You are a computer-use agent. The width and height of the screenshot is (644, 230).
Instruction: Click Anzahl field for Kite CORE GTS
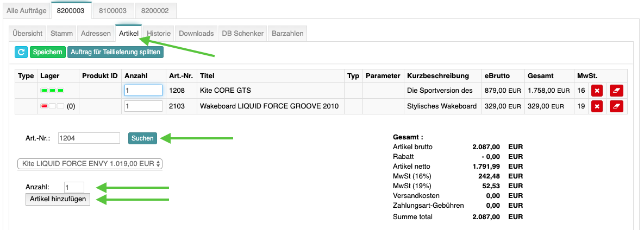tap(143, 90)
